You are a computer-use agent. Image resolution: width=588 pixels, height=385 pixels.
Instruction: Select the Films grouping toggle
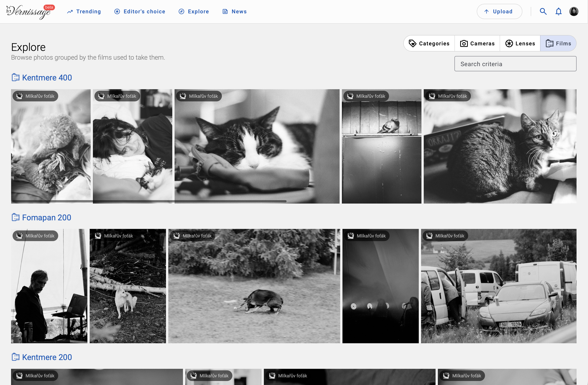pos(558,43)
